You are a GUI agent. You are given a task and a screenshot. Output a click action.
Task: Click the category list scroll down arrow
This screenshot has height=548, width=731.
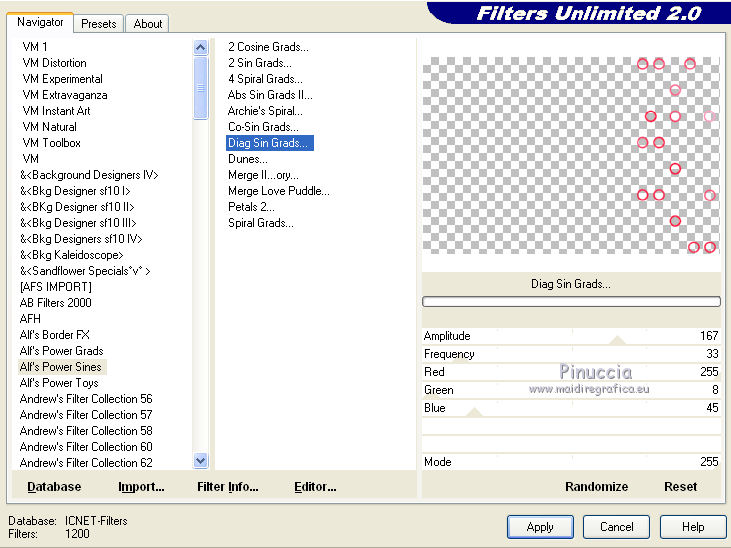pos(200,461)
